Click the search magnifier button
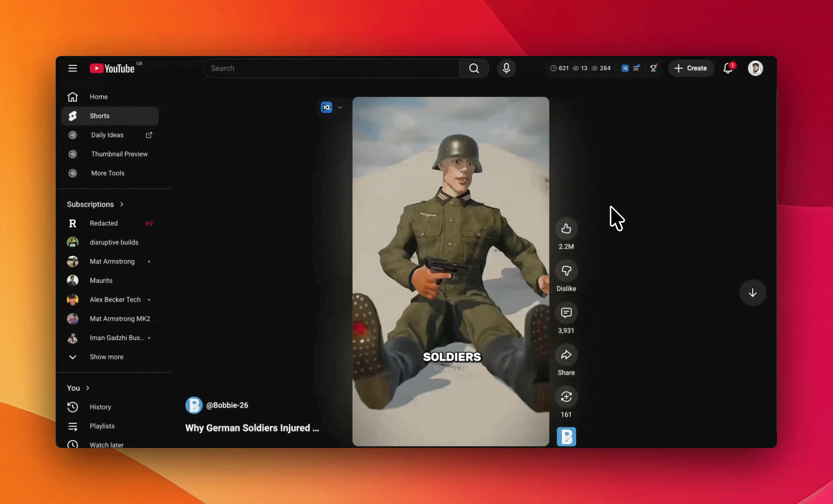 click(474, 68)
